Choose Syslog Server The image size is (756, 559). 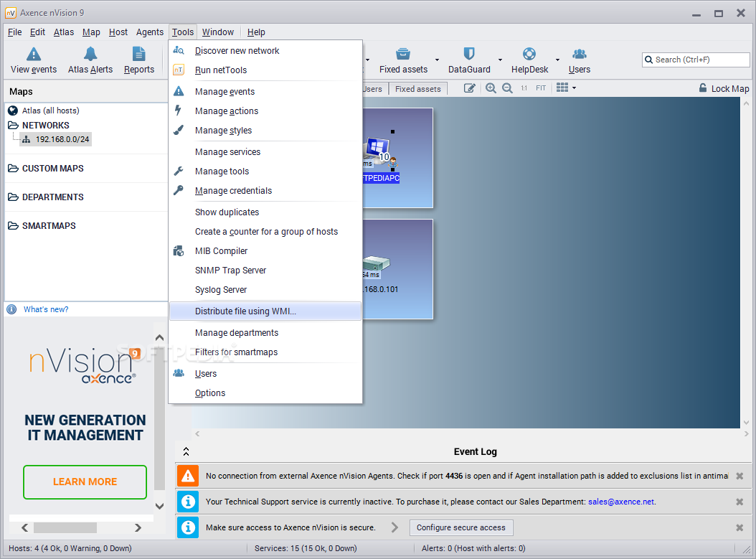265,289
